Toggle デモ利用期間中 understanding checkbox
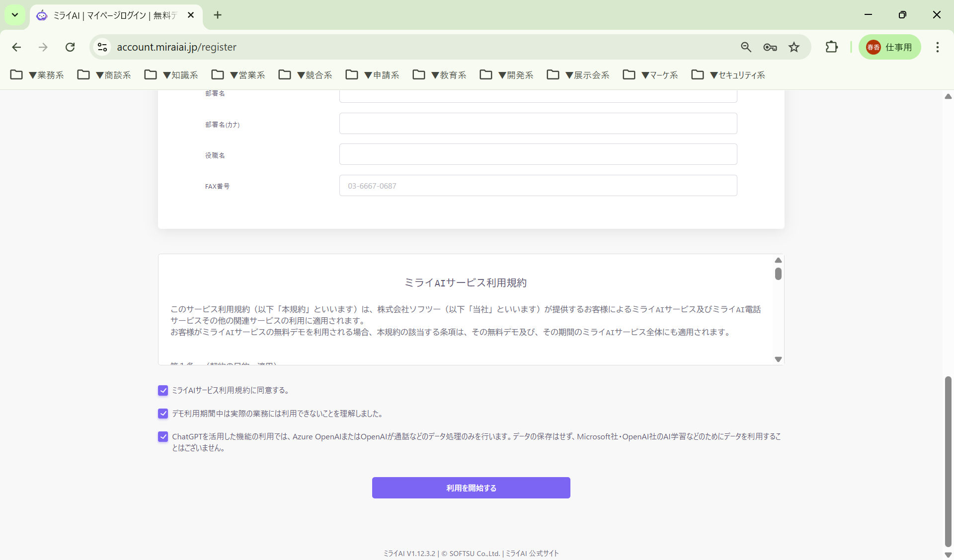 point(163,414)
